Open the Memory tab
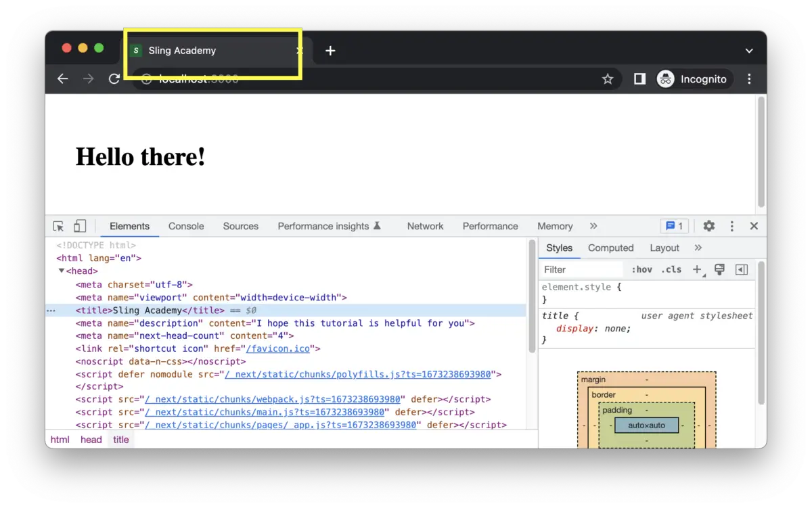This screenshot has height=508, width=812. click(555, 226)
